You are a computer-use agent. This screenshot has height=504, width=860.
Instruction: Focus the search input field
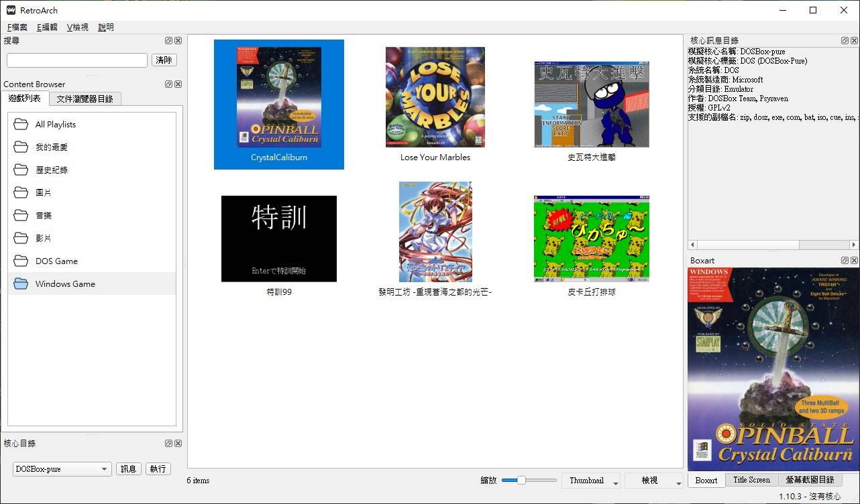click(x=77, y=60)
